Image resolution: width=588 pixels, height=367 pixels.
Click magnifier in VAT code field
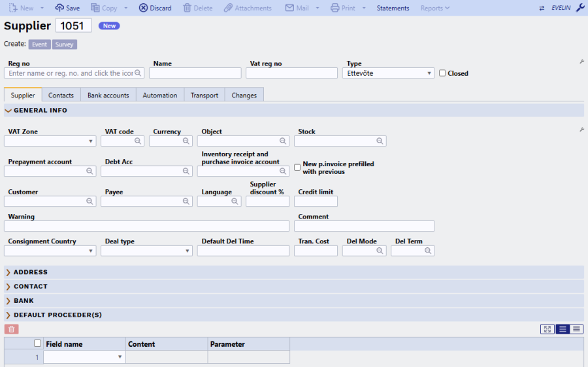click(x=138, y=141)
